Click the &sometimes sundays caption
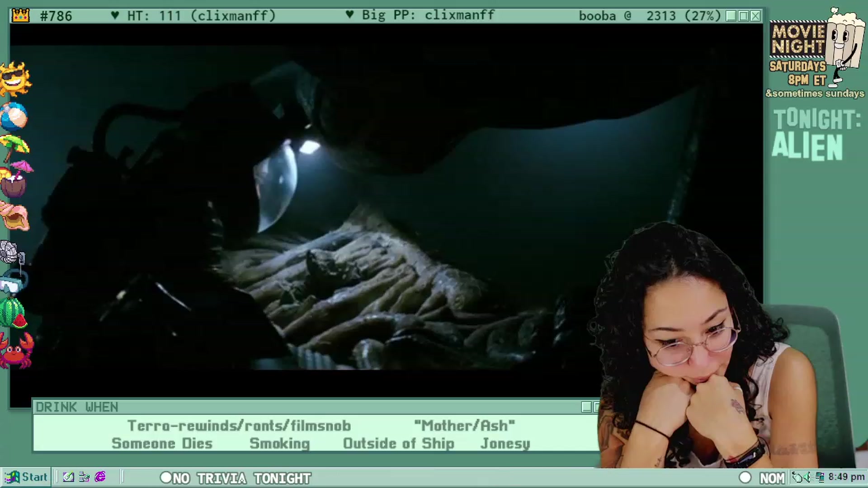This screenshot has width=868, height=488. pyautogui.click(x=815, y=94)
